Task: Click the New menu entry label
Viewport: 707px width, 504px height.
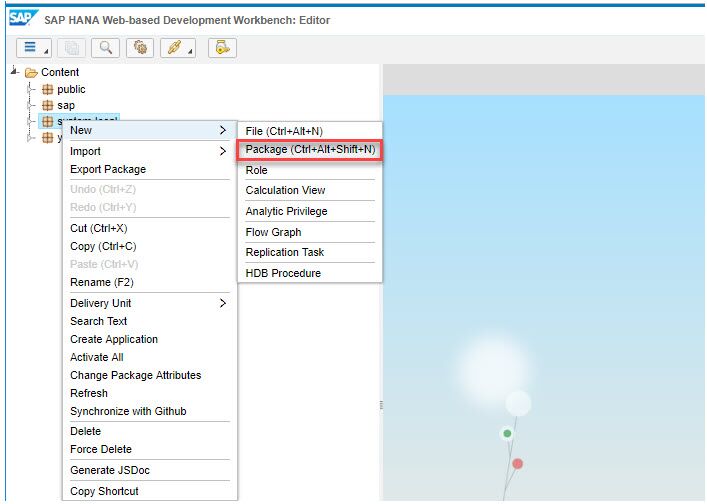Action: point(81,130)
